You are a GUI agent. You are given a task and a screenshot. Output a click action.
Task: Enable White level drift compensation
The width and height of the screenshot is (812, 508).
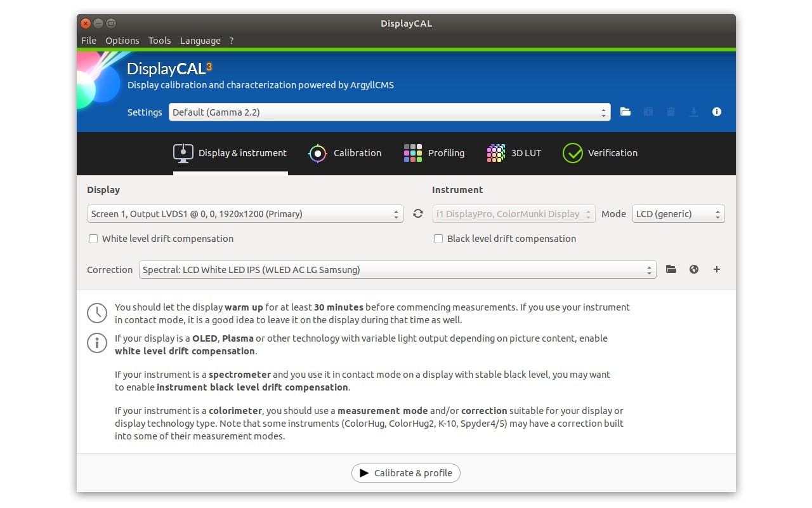(93, 239)
